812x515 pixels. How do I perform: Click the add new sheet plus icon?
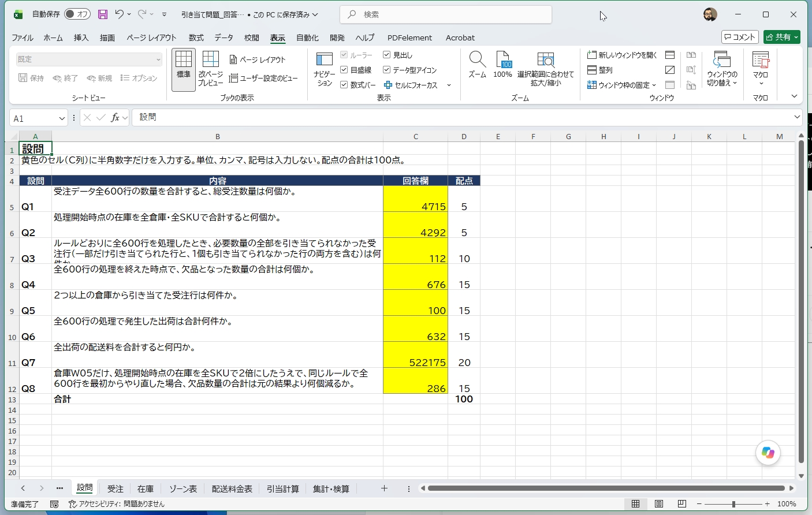click(384, 488)
